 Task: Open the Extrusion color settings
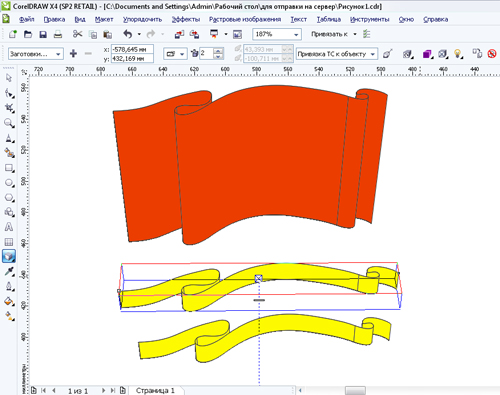[427, 54]
